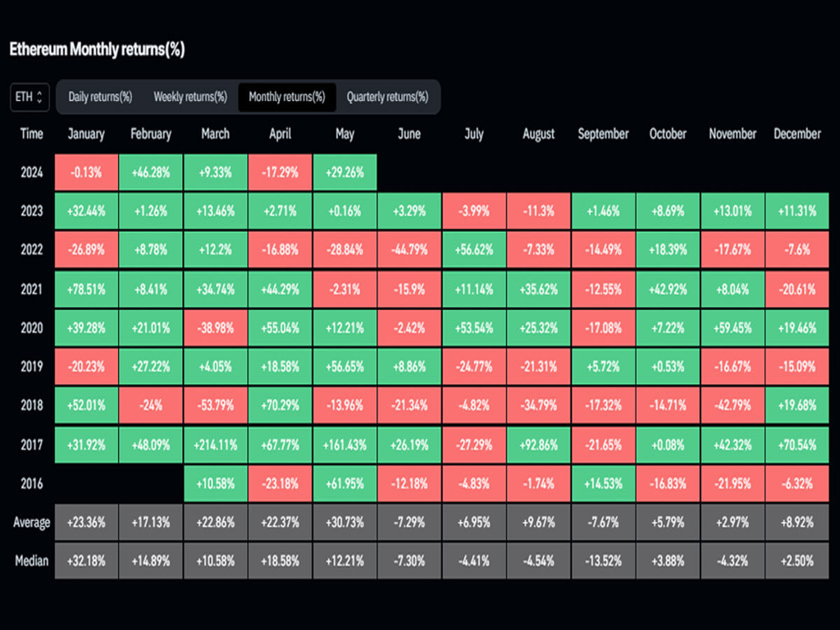Click the Time column header
The image size is (840, 630).
32,134
